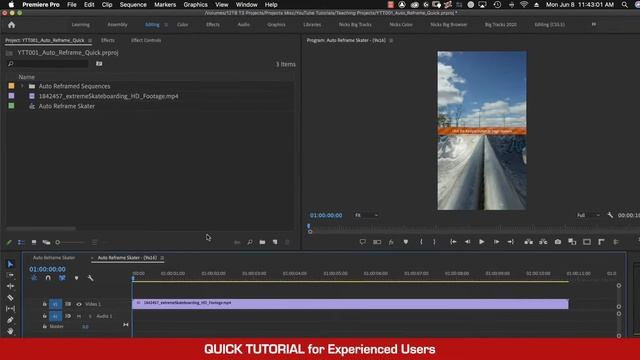
Task: Click the Home icon
Action: click(x=11, y=25)
